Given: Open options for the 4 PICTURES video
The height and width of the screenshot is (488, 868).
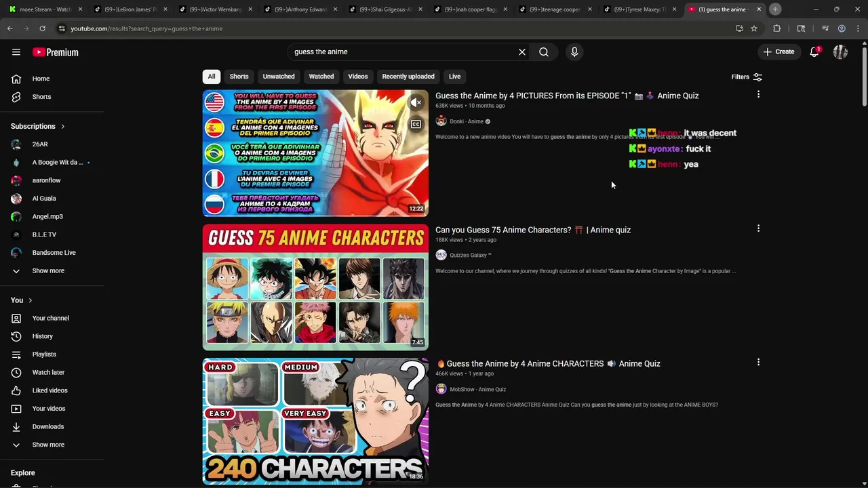Looking at the screenshot, I should (x=758, y=95).
